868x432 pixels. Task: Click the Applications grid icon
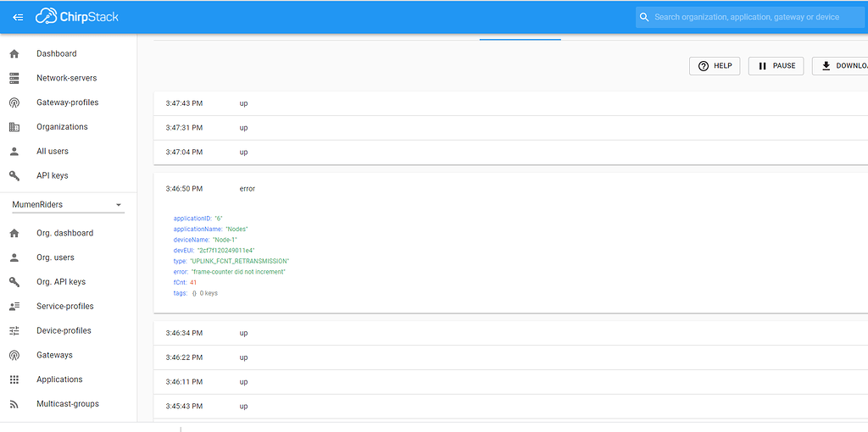click(x=14, y=379)
